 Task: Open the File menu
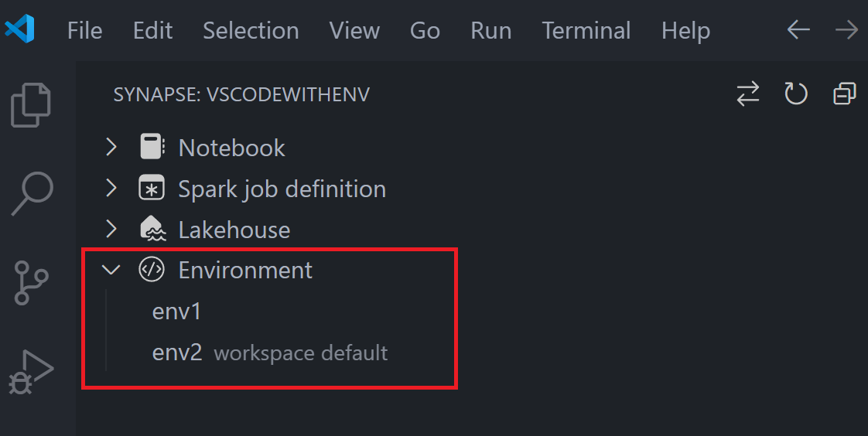pos(84,30)
